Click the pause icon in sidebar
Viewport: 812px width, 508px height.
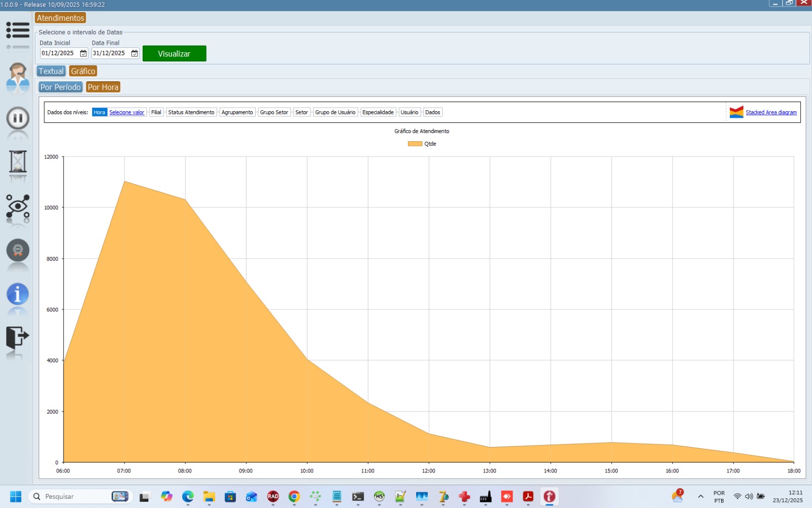point(18,119)
